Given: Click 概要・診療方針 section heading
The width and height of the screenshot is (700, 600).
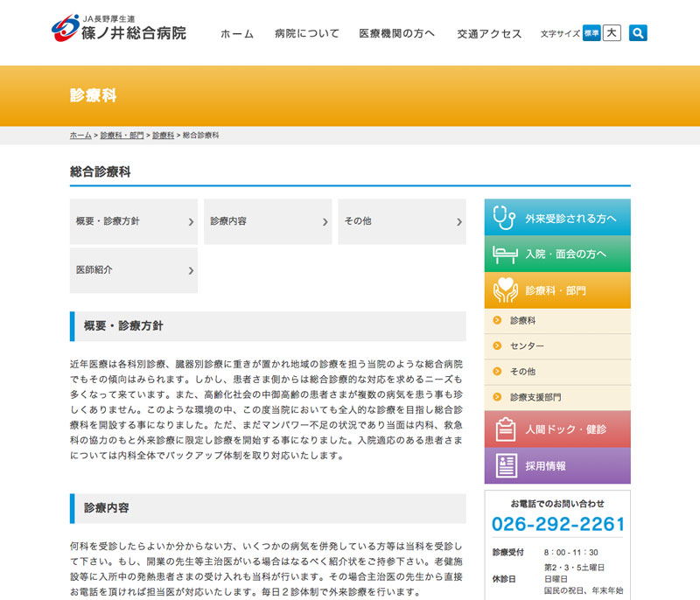Looking at the screenshot, I should click(x=123, y=326).
